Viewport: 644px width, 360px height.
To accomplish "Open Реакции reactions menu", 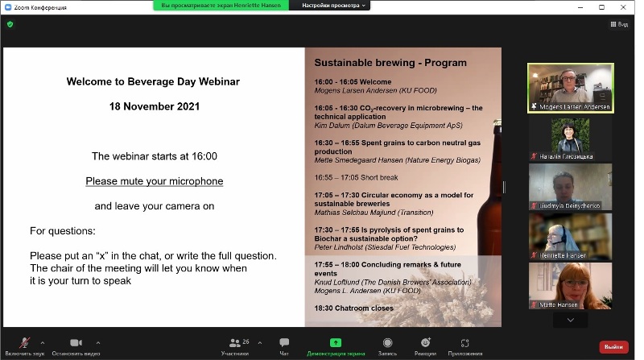I will click(x=426, y=347).
